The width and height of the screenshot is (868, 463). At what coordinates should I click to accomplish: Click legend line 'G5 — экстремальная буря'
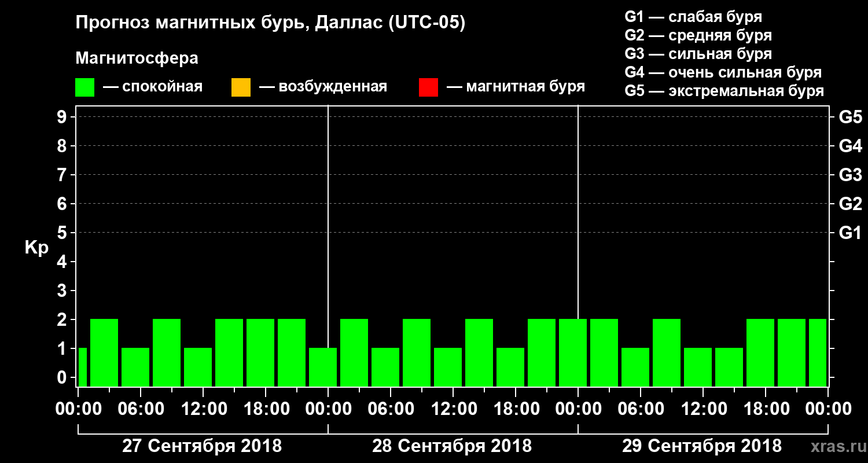pos(724,91)
